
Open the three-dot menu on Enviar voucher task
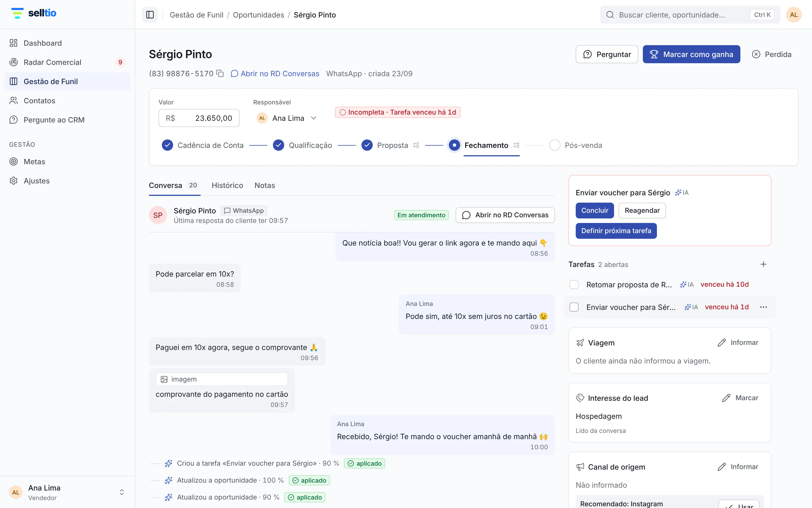[x=763, y=307]
